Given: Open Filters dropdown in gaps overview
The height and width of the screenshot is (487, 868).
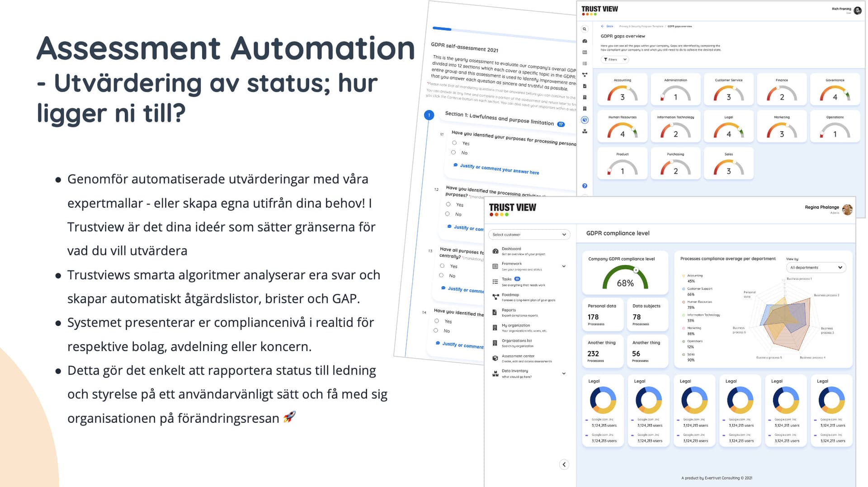Looking at the screenshot, I should pos(615,60).
